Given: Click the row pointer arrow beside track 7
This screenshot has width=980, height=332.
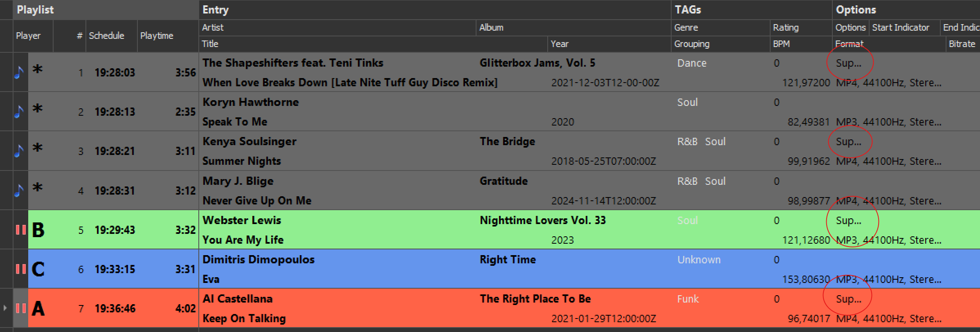Looking at the screenshot, I should tap(5, 308).
